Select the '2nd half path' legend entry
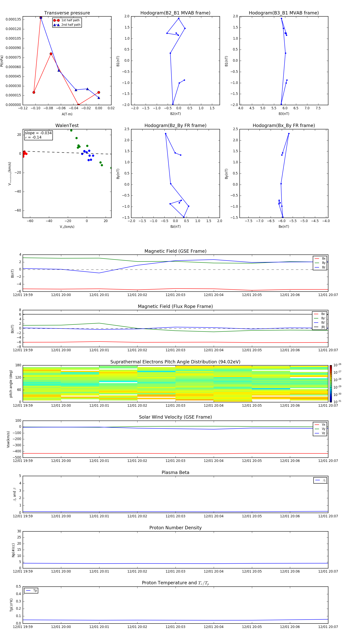Viewport: 351px width, 644px height. 67,25
